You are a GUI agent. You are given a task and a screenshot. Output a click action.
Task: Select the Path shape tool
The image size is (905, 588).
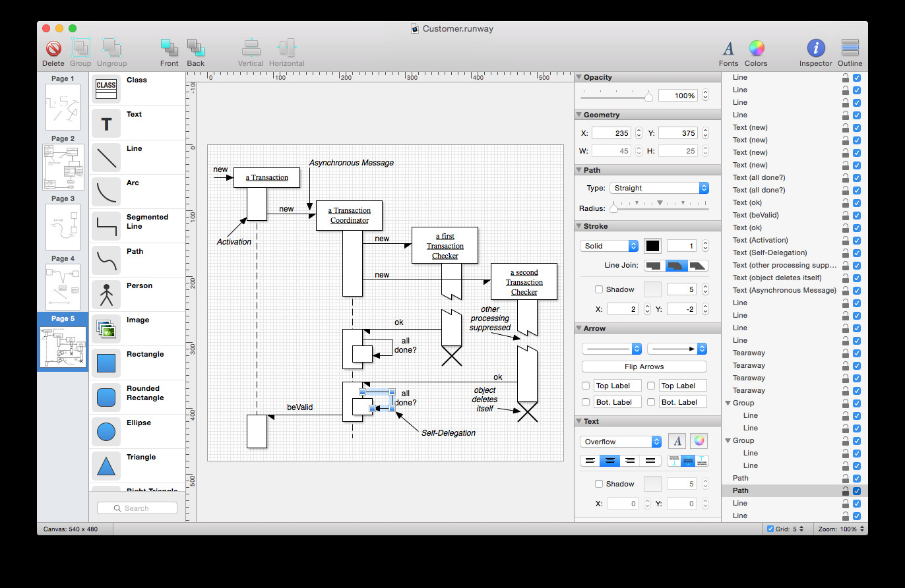click(106, 260)
